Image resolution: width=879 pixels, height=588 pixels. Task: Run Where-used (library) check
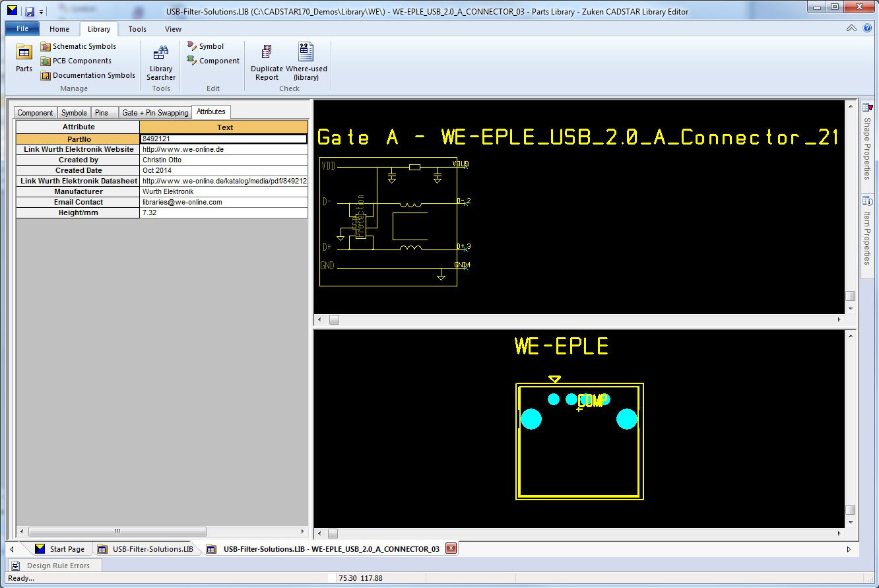point(306,63)
